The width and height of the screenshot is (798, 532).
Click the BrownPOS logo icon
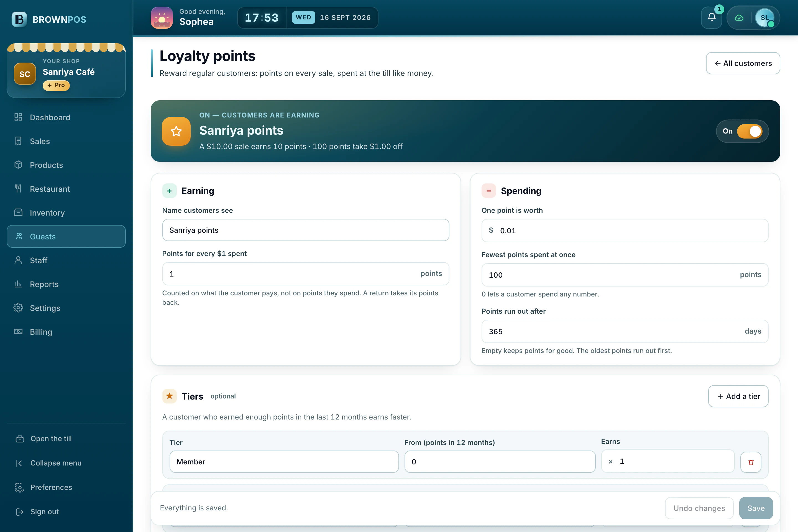19,19
